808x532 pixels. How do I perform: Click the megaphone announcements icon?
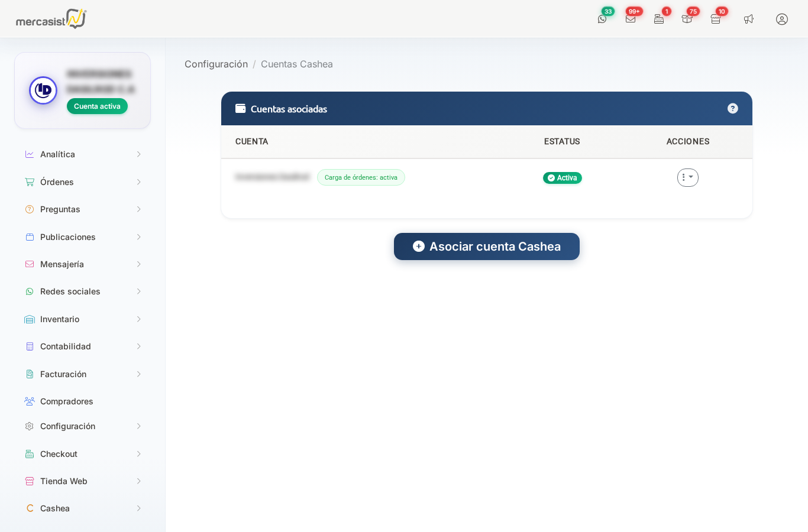(x=749, y=19)
